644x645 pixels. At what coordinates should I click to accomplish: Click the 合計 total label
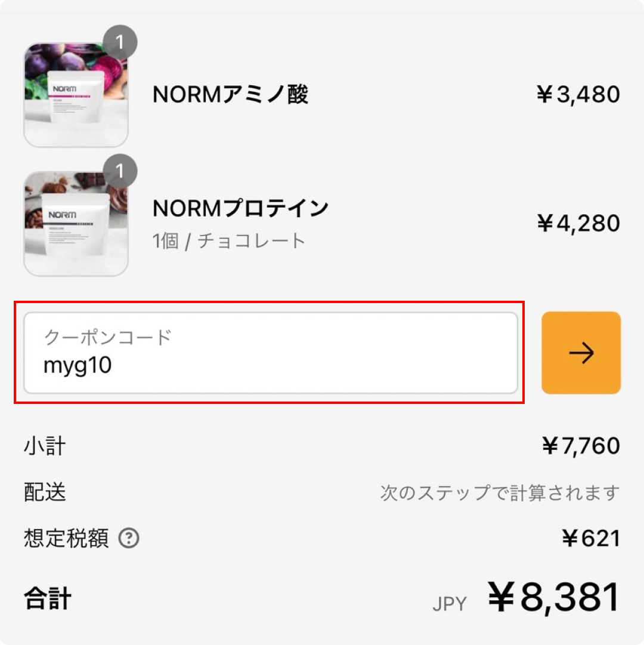pyautogui.click(x=48, y=598)
